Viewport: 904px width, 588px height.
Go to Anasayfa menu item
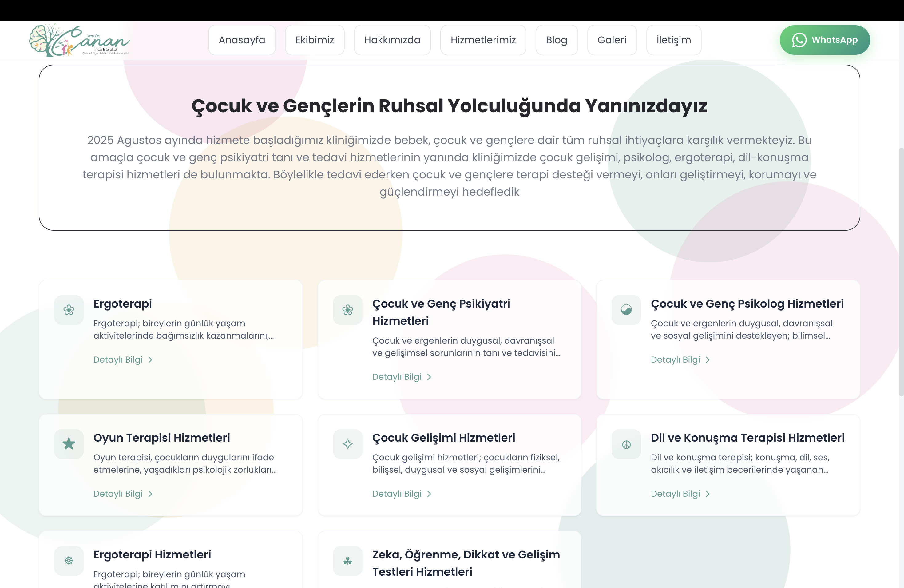[242, 40]
